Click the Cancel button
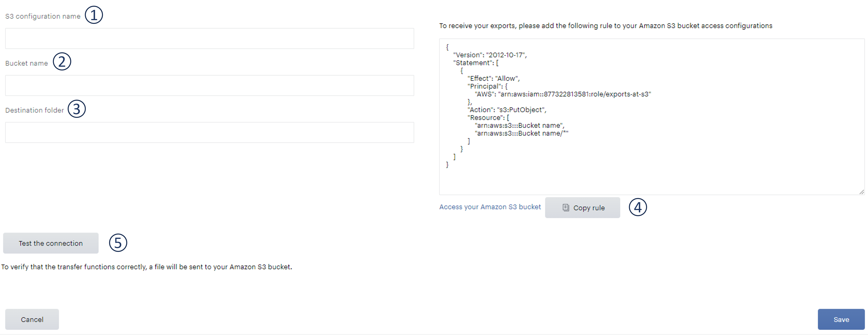The width and height of the screenshot is (868, 335). tap(32, 319)
